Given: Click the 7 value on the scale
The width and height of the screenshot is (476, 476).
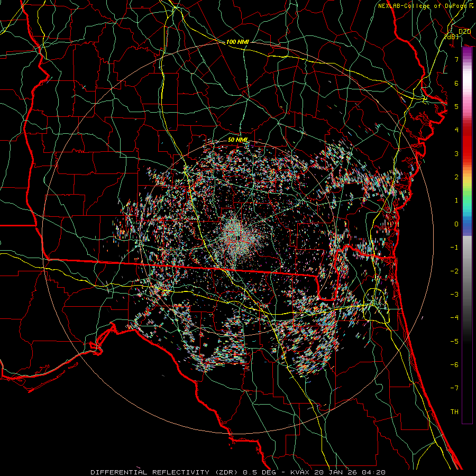Looking at the screenshot, I should click(456, 59).
